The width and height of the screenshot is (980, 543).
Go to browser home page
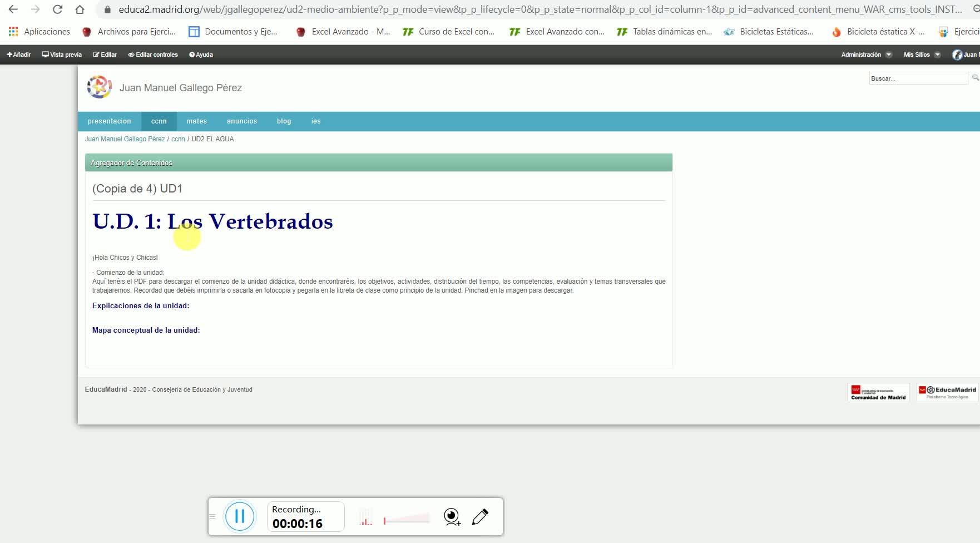[80, 9]
